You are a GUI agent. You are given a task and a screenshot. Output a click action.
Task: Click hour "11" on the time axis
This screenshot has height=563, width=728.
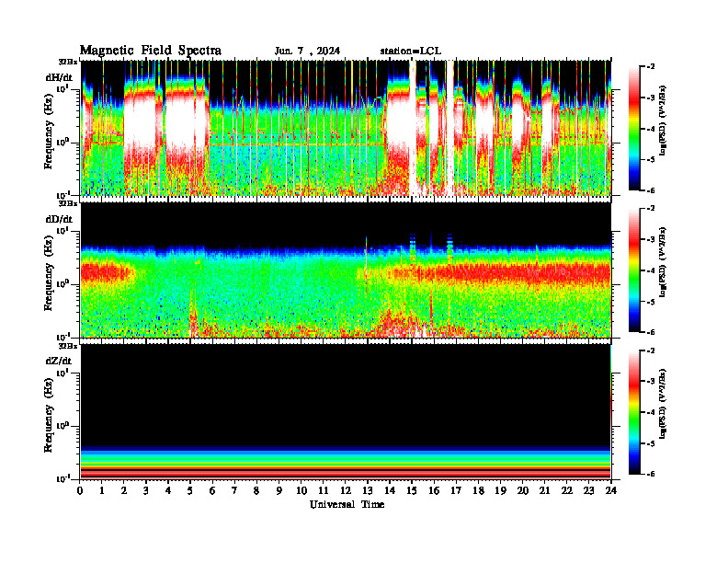click(x=324, y=490)
